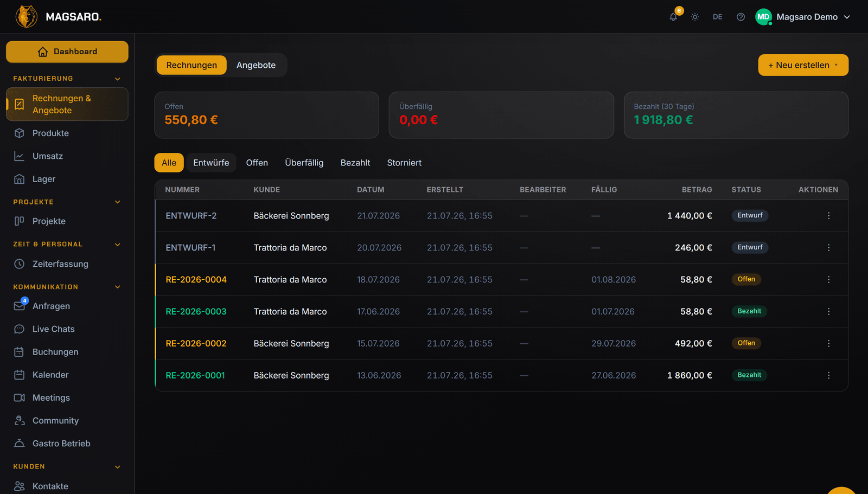Open invoice RE-2026-0004
The height and width of the screenshot is (494, 868).
[x=196, y=280]
